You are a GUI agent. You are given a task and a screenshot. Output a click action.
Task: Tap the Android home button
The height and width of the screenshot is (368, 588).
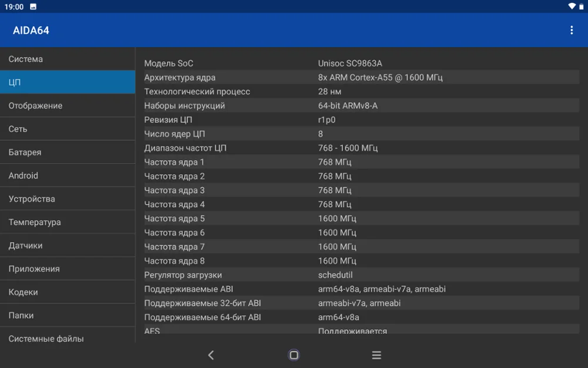pyautogui.click(x=293, y=355)
